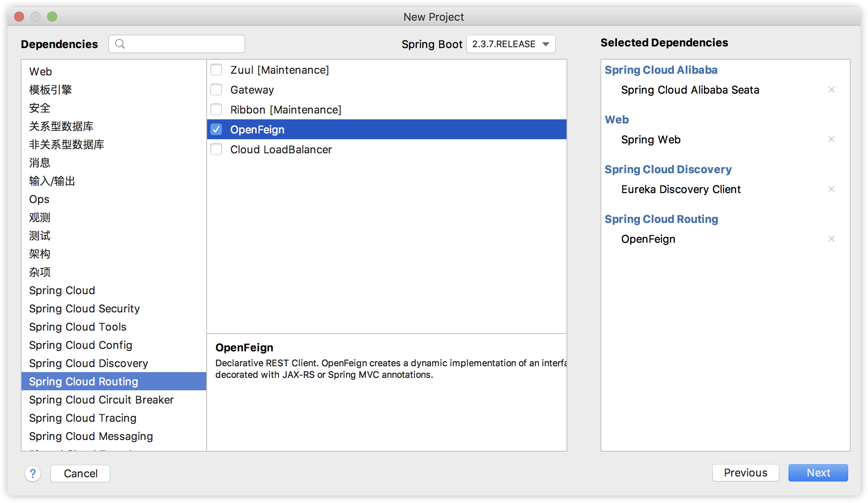Remove Spring Web from selected dependencies
Image resolution: width=868 pixels, height=503 pixels.
831,139
